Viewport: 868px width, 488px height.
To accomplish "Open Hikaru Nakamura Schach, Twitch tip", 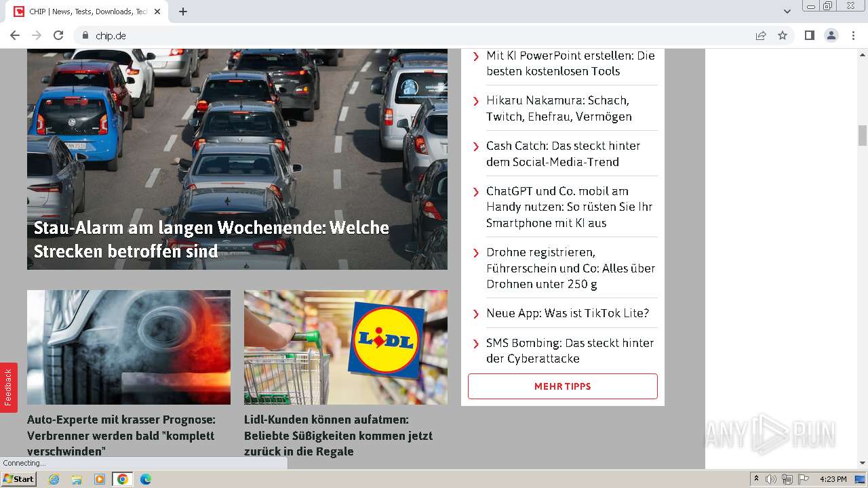I will tap(559, 108).
